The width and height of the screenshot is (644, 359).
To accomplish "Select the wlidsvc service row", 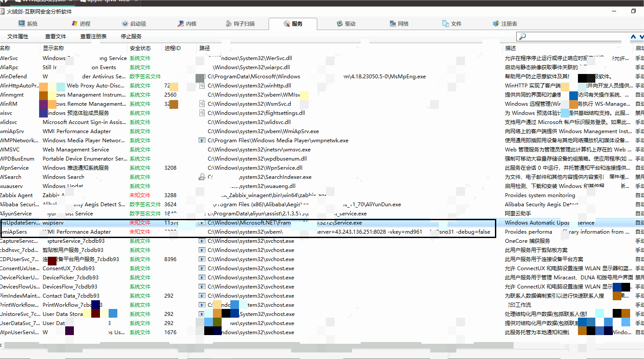I will [322, 122].
